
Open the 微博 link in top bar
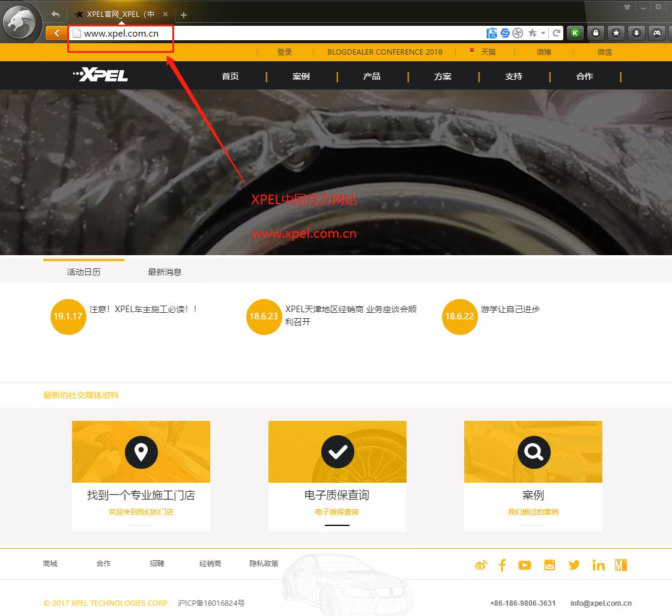[544, 52]
